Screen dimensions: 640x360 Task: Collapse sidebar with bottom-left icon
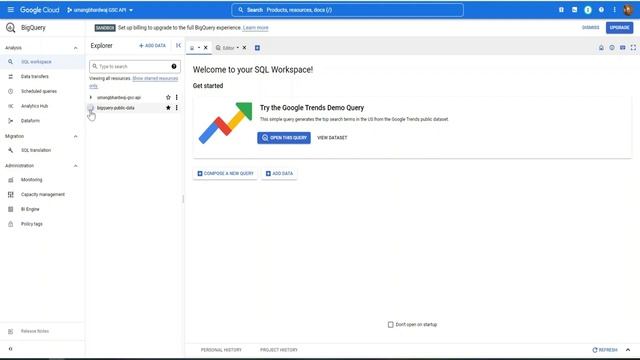coord(11,349)
